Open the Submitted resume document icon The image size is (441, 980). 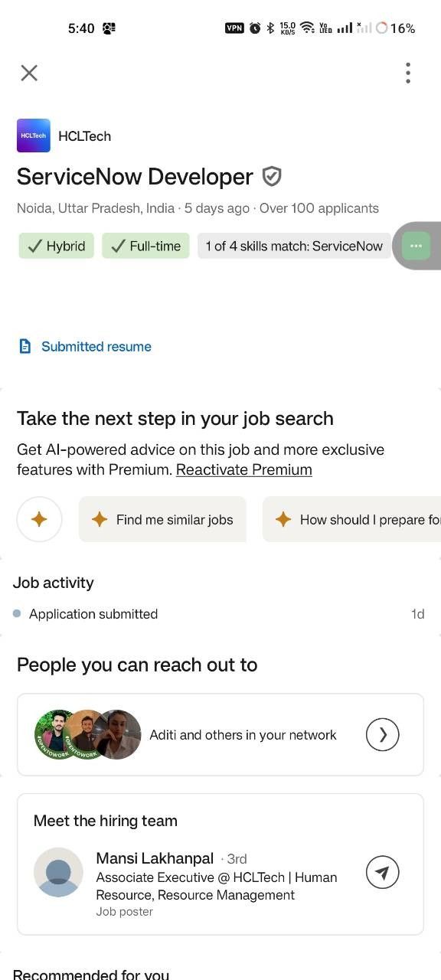25,347
